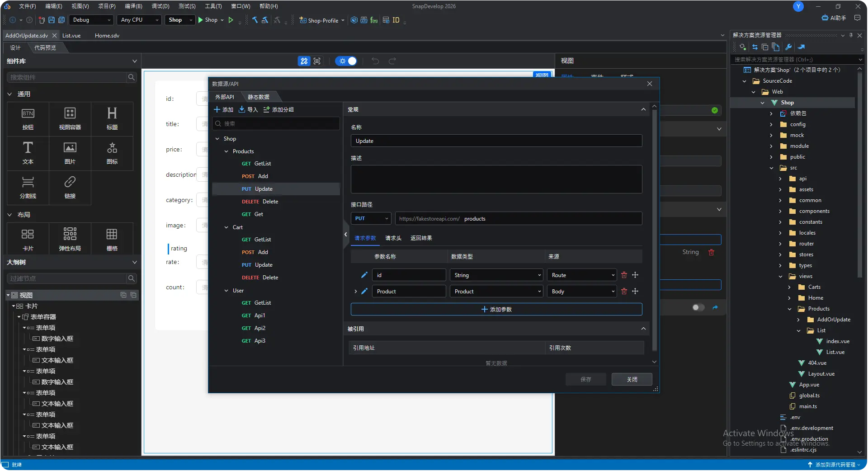Select the Button component in component library
This screenshot has width=868, height=471.
(28, 119)
